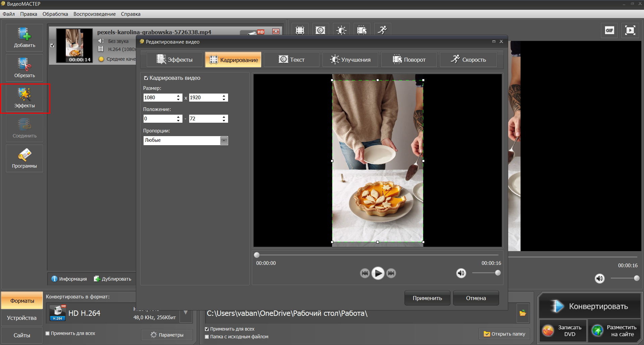Open the Файл menu
644x345 pixels.
9,14
